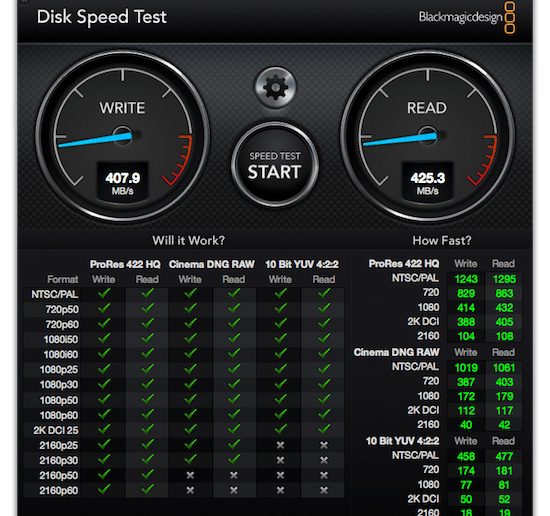
Task: Select ProRes NTSC/PAL write value 1243
Action: [466, 279]
